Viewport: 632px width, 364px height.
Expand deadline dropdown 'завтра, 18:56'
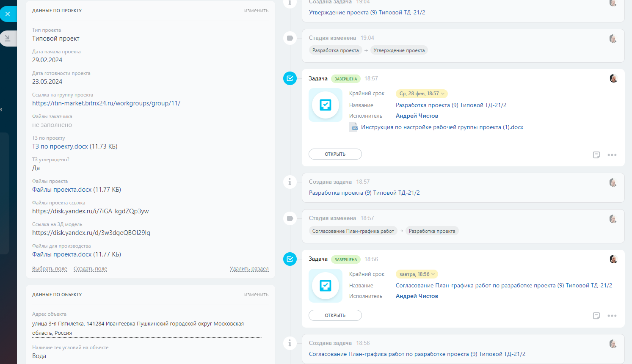[x=417, y=274]
